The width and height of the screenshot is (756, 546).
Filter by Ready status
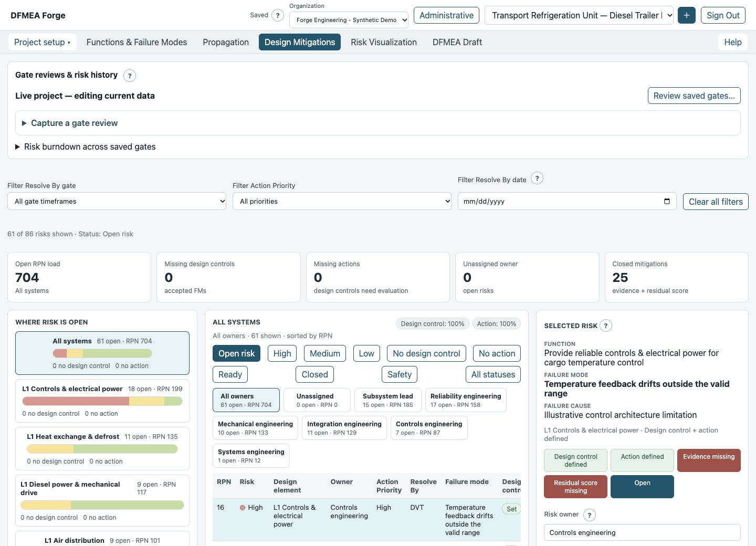coord(230,374)
